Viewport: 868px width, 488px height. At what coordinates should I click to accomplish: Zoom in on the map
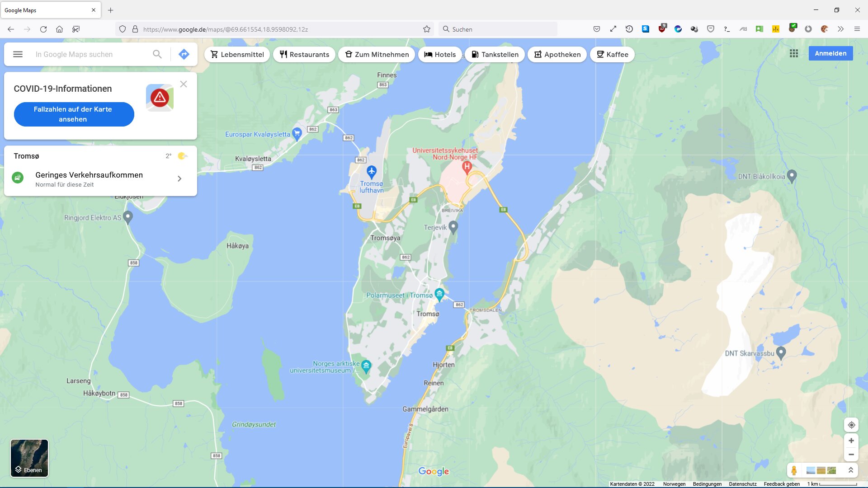pos(851,441)
